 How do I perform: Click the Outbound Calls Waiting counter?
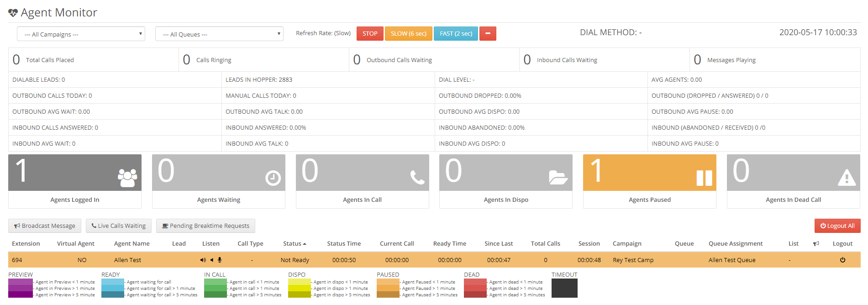point(434,60)
